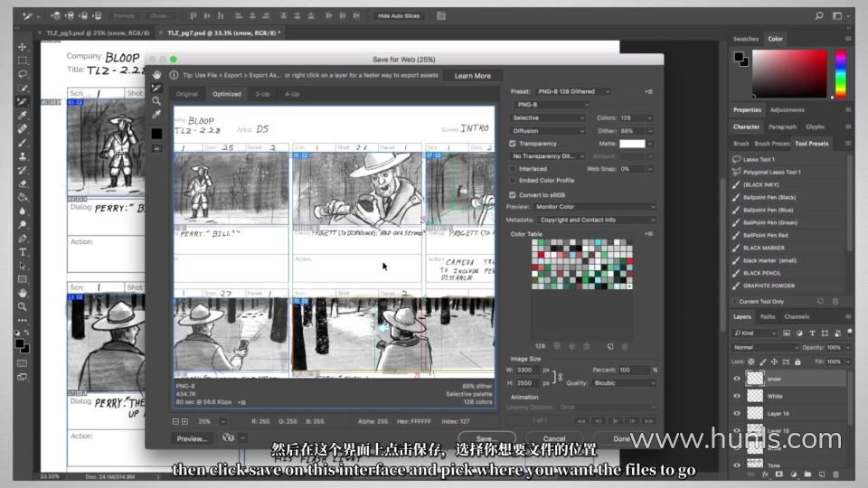Open the Swatches panel tab
Viewport: 868px width, 488px height.
coord(746,39)
